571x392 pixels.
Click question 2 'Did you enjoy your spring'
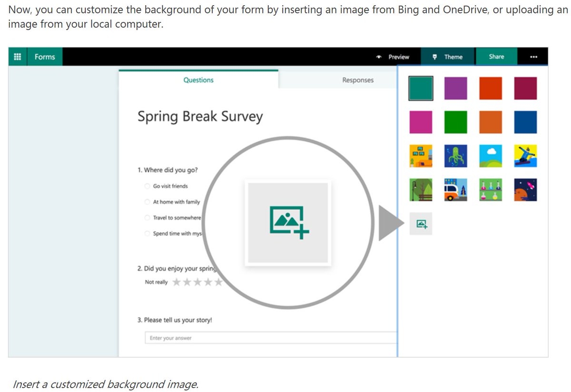click(x=177, y=268)
